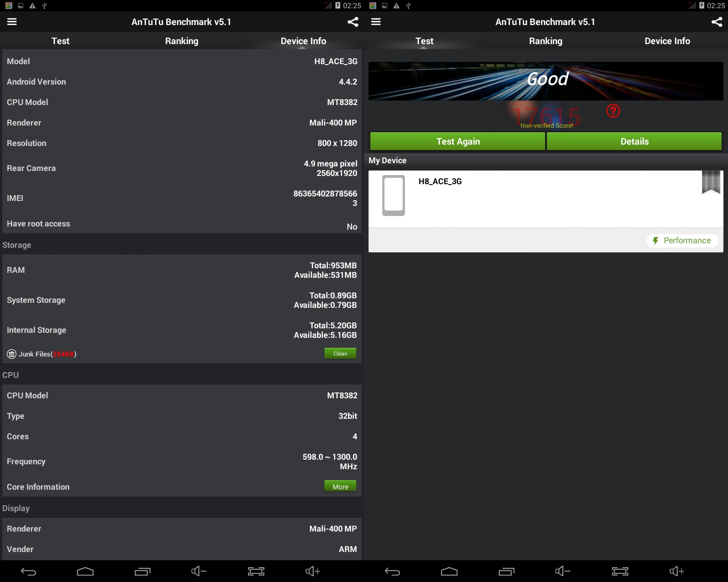The height and width of the screenshot is (582, 728).
Task: Select Resolution 800 x 1280 row
Action: point(182,143)
